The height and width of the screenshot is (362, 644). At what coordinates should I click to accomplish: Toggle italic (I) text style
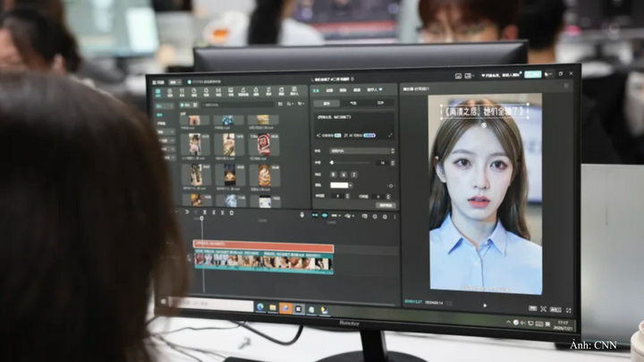pyautogui.click(x=354, y=174)
